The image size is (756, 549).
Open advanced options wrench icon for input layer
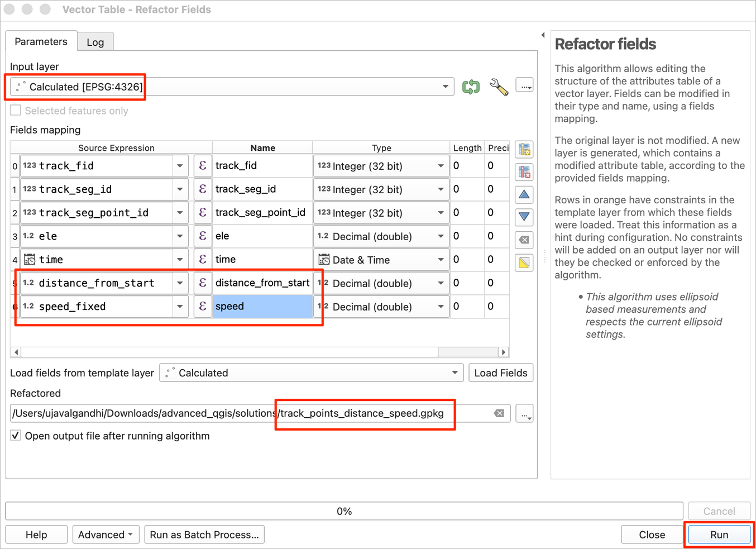tap(499, 87)
